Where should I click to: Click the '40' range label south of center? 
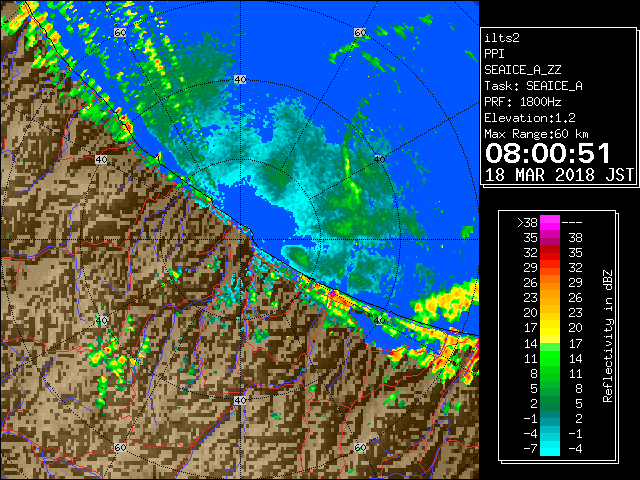pyautogui.click(x=240, y=400)
